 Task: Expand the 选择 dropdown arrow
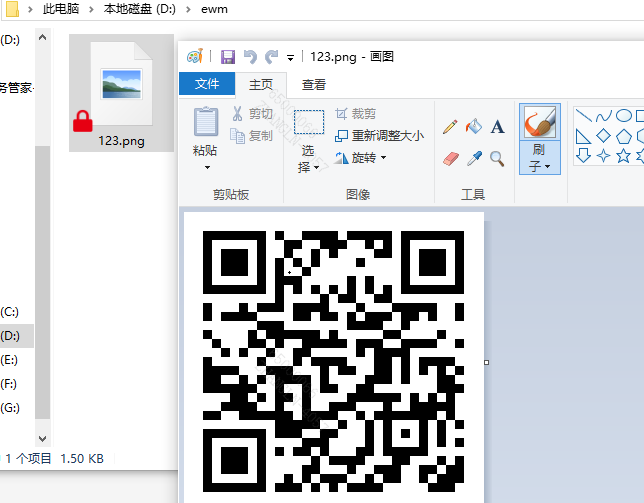[316, 168]
